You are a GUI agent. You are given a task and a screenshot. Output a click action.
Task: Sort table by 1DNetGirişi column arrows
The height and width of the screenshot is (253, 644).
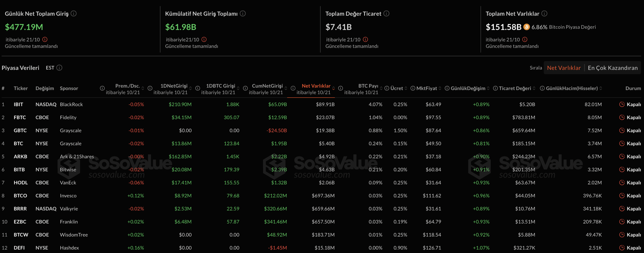tap(190, 88)
